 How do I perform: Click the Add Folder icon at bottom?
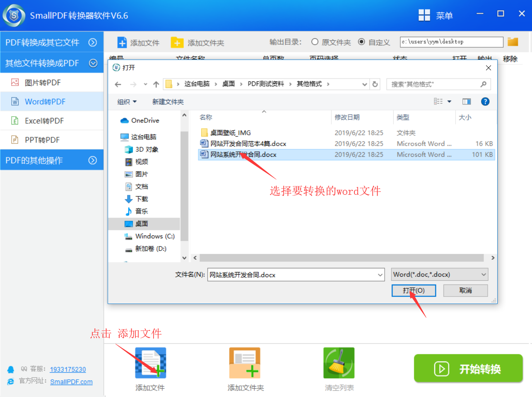245,363
